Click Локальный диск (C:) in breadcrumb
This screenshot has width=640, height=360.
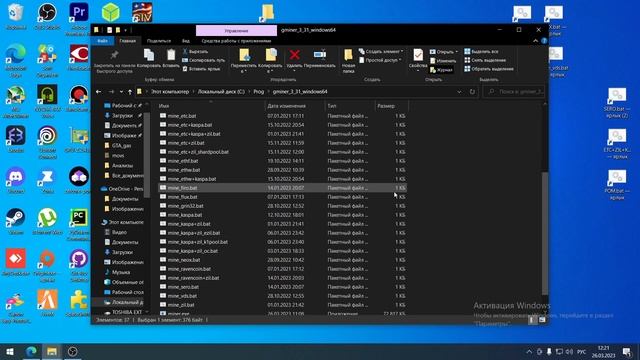click(221, 92)
